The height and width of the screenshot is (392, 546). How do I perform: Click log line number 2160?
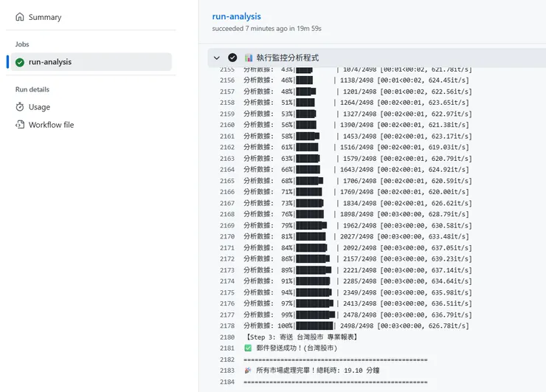point(227,125)
